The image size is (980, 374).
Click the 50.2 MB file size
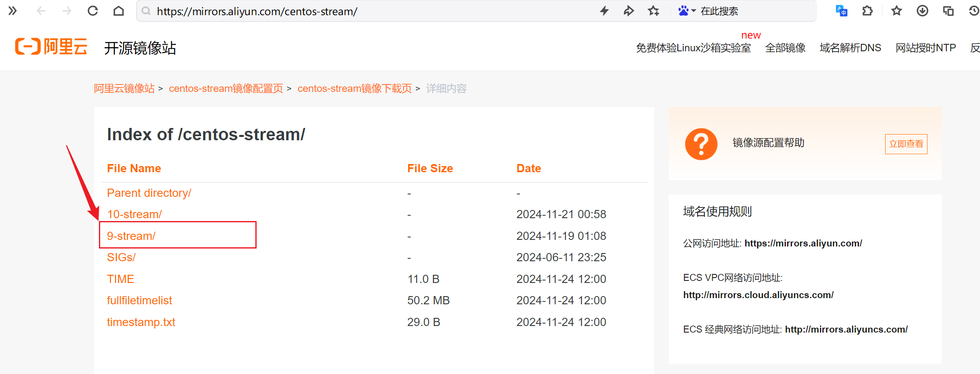pyautogui.click(x=428, y=301)
